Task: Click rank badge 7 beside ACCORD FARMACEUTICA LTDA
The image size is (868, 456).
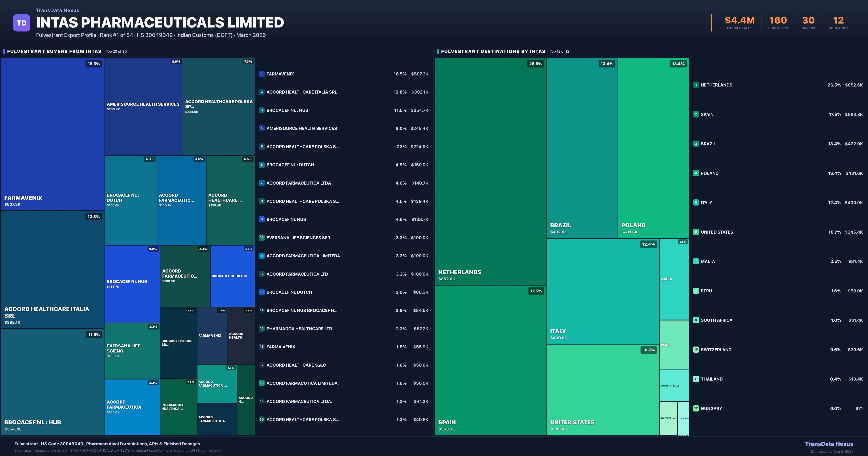Action: click(x=261, y=183)
